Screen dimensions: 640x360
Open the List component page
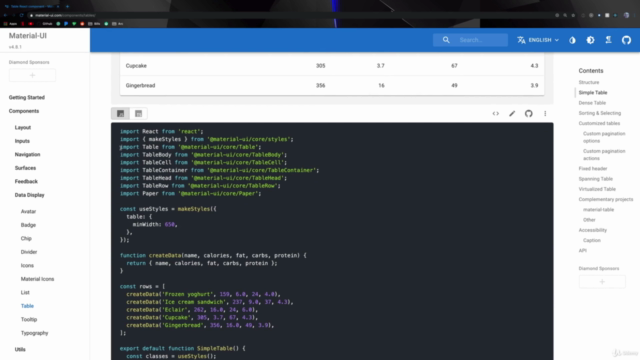(x=25, y=292)
